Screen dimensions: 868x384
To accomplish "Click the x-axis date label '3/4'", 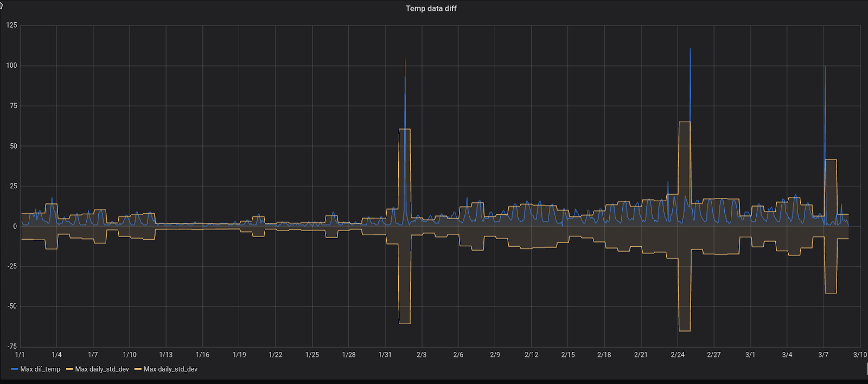I will [787, 355].
